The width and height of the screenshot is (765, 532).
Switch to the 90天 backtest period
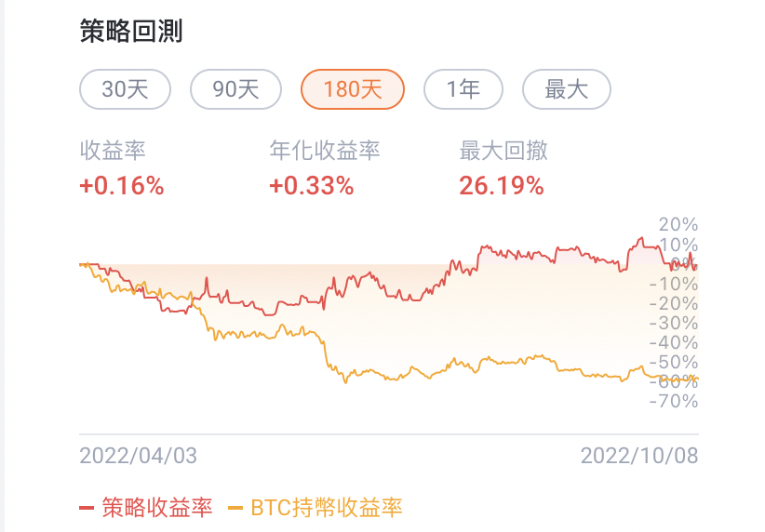(x=236, y=89)
